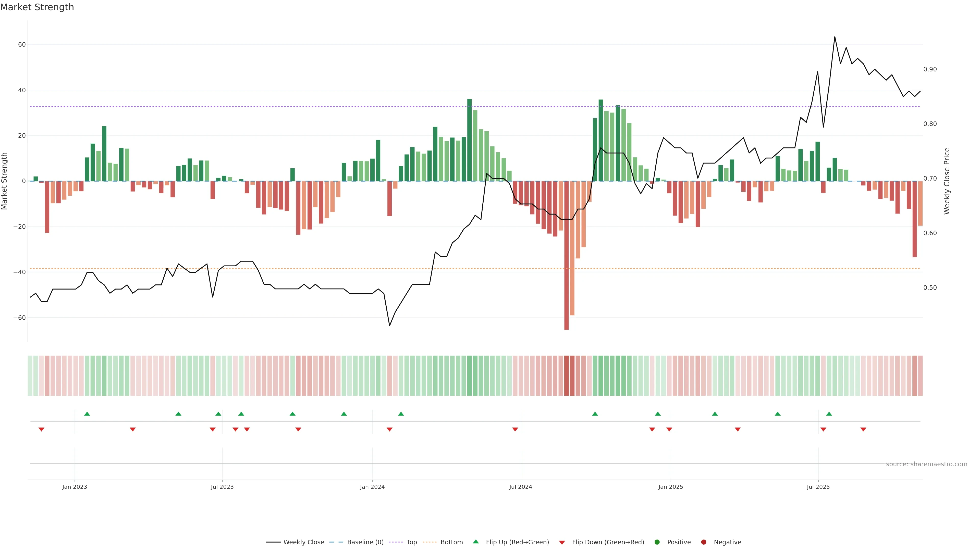Click the dark red Negative legend dot
Image resolution: width=980 pixels, height=551 pixels.
703,542
